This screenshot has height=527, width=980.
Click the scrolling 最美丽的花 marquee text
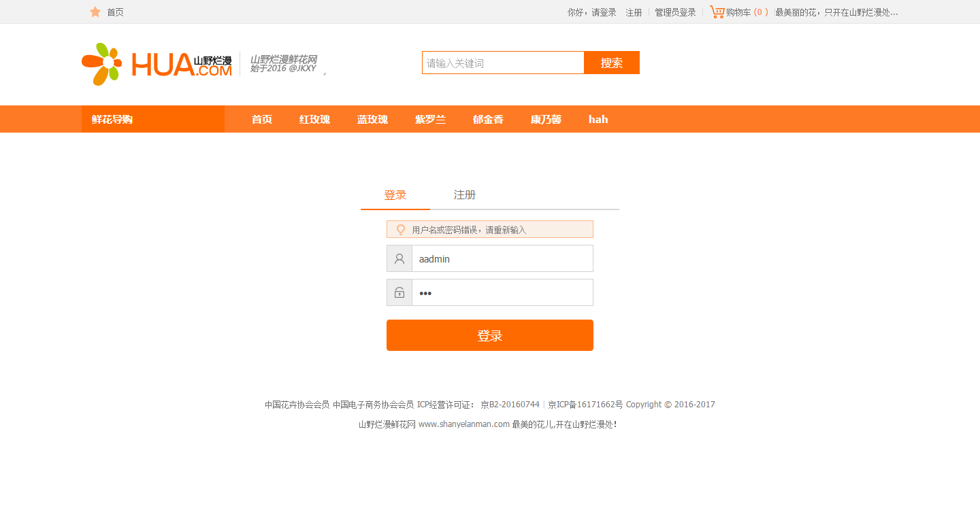(837, 12)
